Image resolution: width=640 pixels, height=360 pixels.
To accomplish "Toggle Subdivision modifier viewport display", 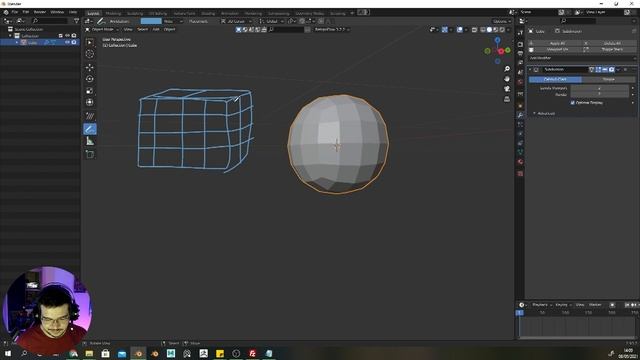I will [605, 70].
